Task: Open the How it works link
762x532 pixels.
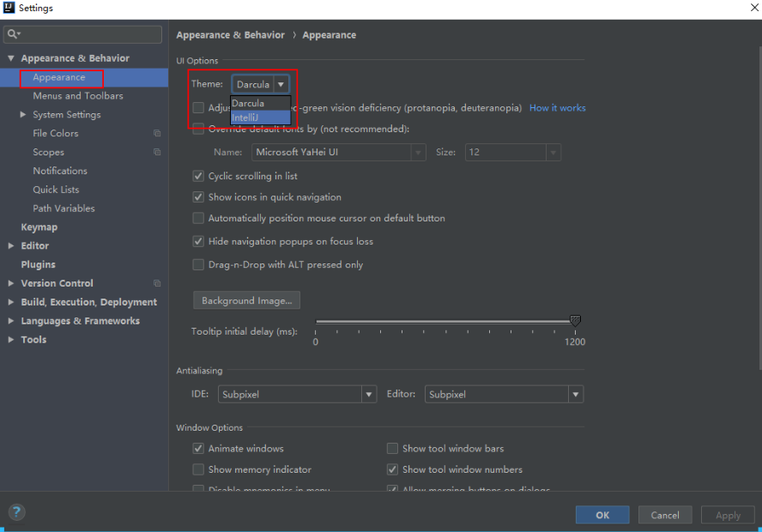Action: pos(558,108)
